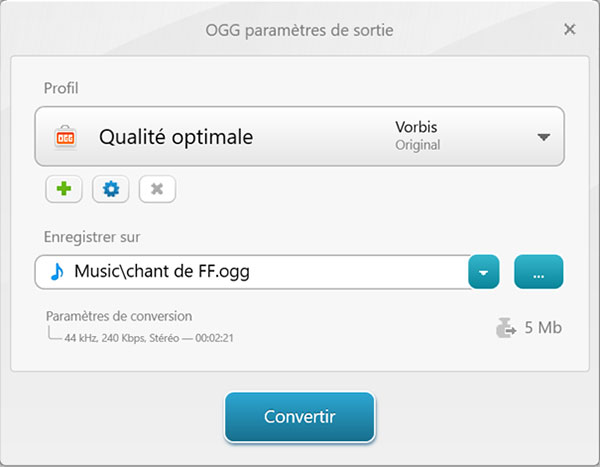Click the estimated file size disk icon

coord(507,327)
